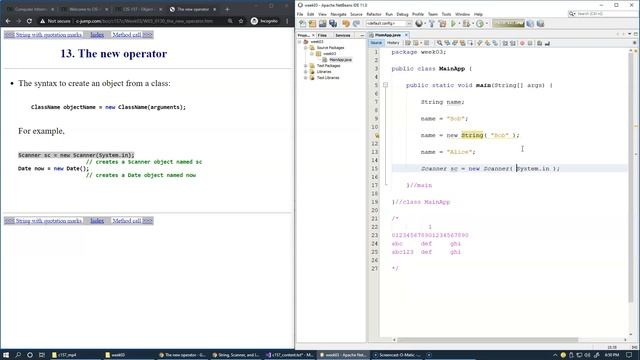Expand the Libraries tree node

pos(306,71)
